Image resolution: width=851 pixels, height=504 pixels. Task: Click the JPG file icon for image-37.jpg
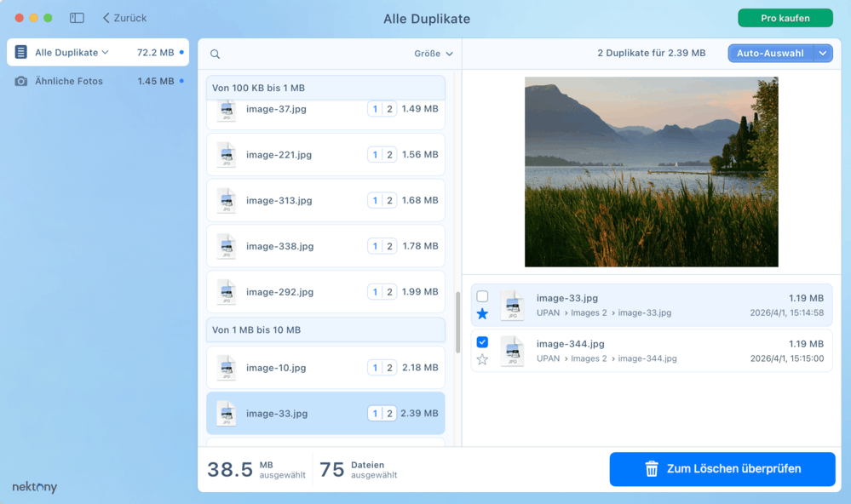point(226,108)
